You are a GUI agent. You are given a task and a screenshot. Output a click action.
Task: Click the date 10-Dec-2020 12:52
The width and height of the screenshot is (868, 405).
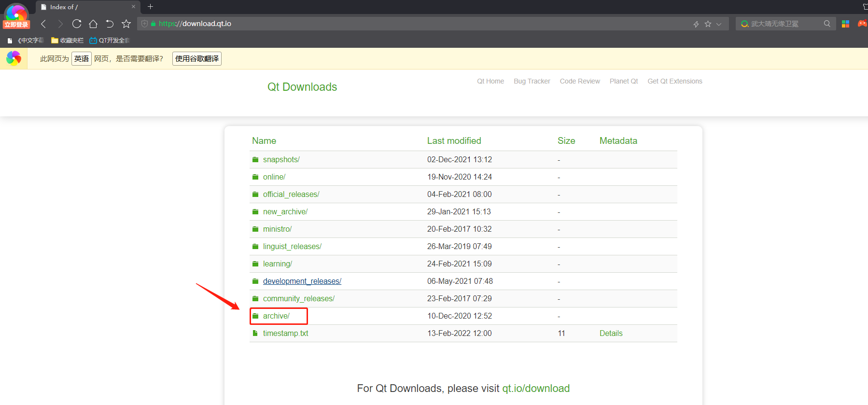pos(460,316)
